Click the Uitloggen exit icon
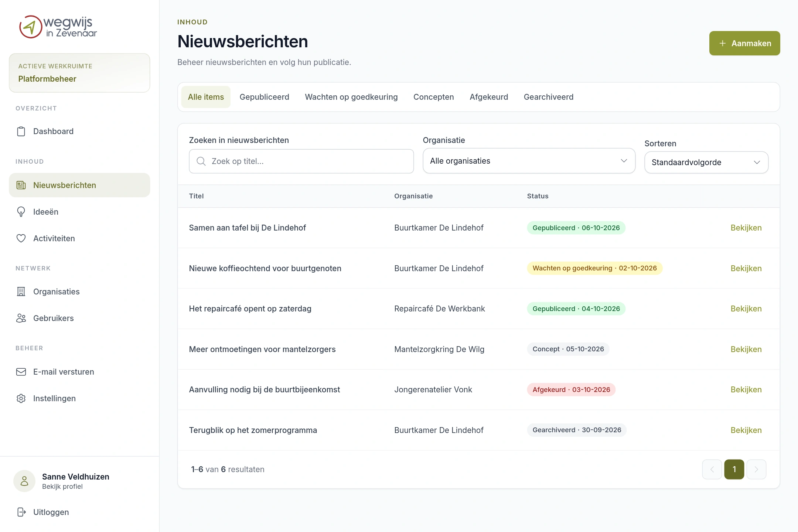Image resolution: width=798 pixels, height=532 pixels. tap(22, 512)
